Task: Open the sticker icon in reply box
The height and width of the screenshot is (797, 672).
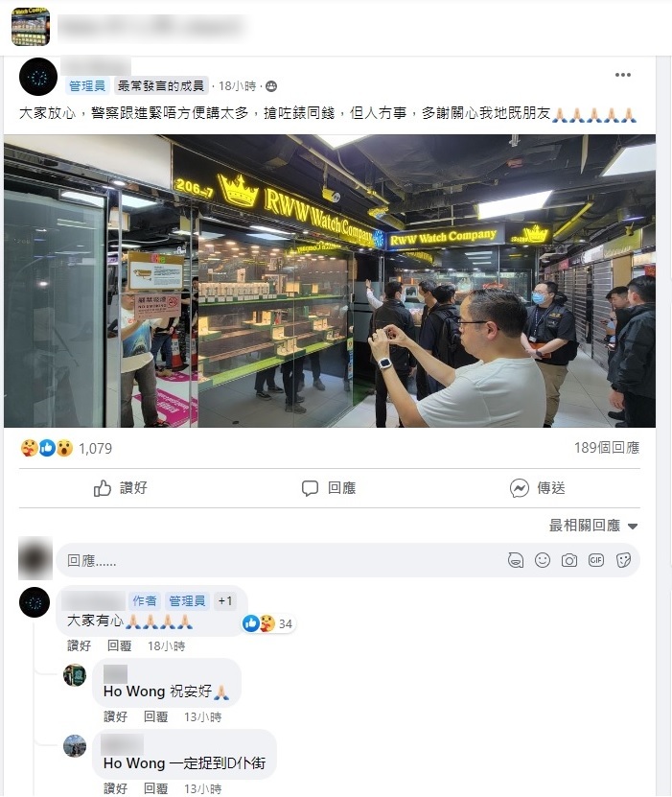Action: pos(623,560)
